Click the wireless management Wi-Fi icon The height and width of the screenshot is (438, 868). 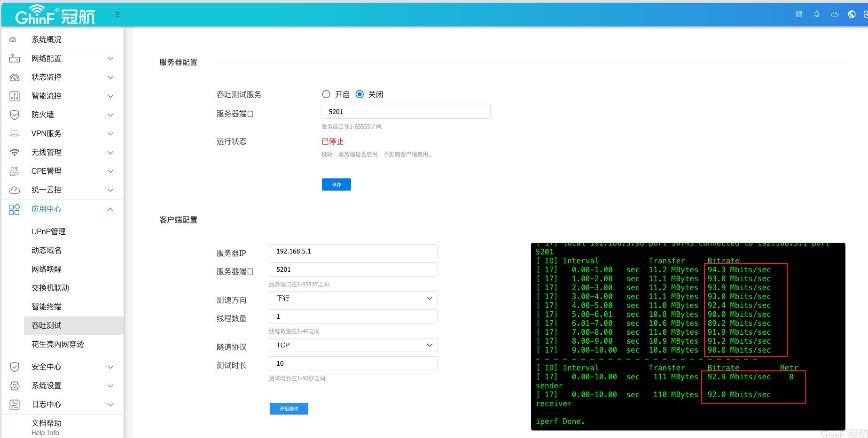click(15, 153)
